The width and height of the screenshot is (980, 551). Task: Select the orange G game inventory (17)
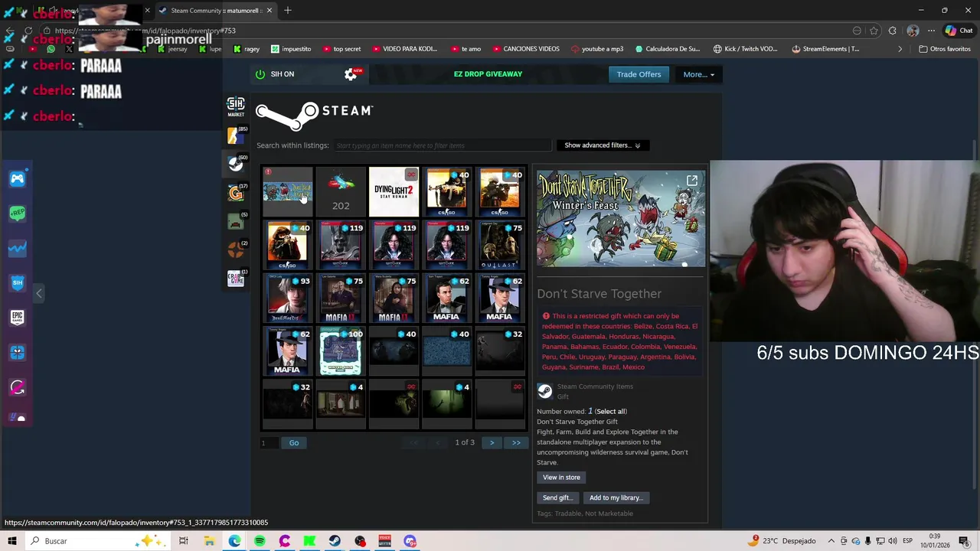click(236, 193)
